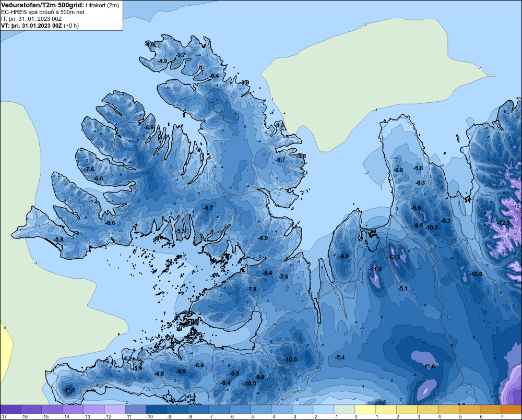
Task: Click the '-7.8' temperature value
Action: coord(252,289)
